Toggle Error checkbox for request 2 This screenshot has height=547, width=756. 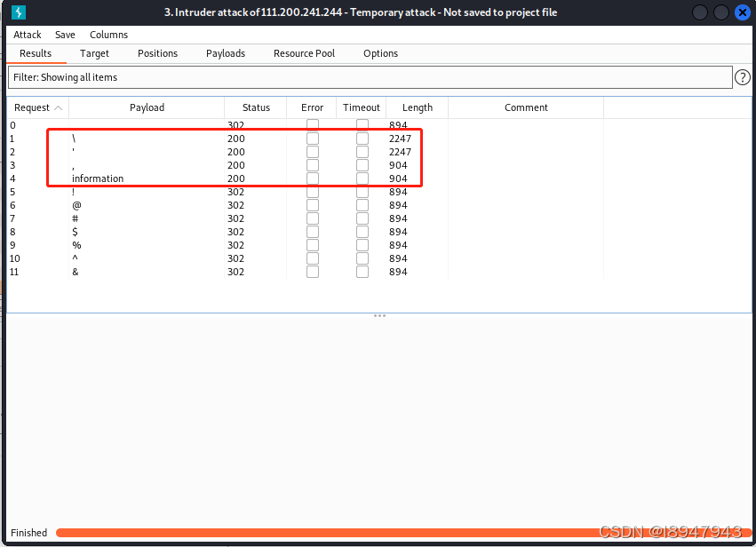point(313,152)
